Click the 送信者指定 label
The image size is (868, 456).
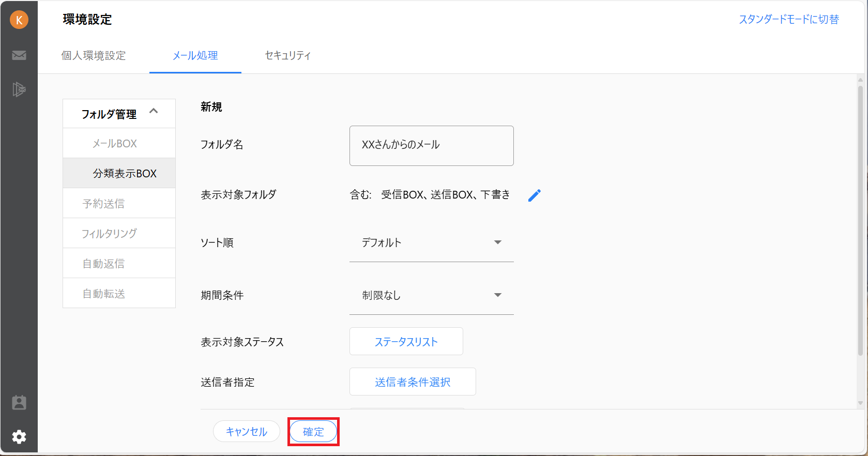click(x=227, y=382)
